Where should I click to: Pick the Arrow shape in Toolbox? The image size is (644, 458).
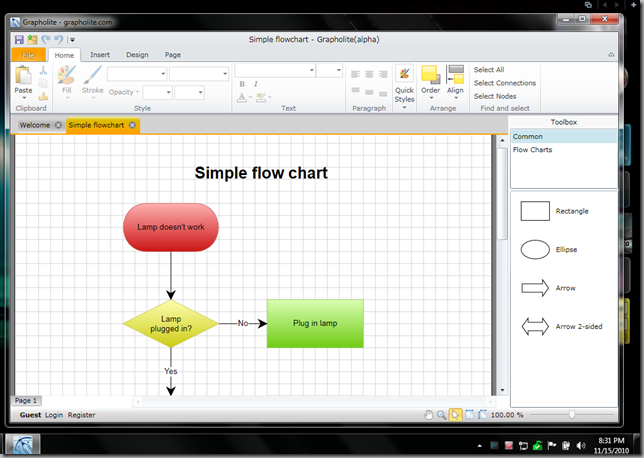[535, 288]
